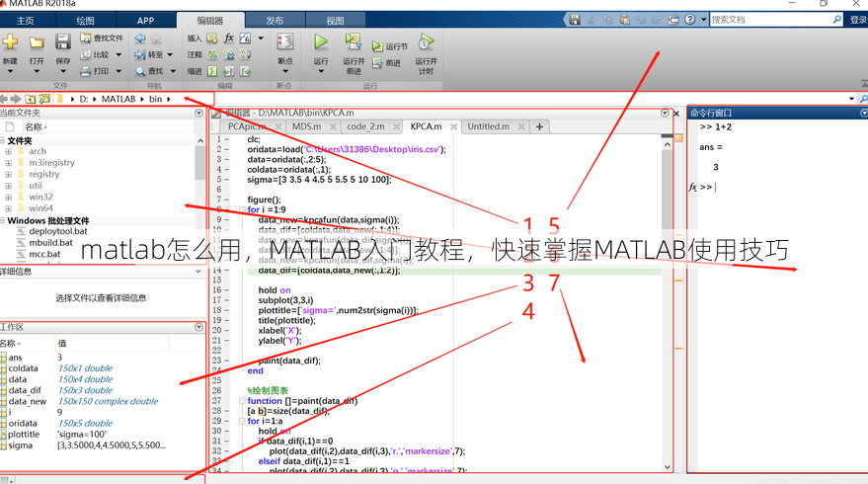Click the Run and Time (运行并计时) icon

click(x=426, y=42)
